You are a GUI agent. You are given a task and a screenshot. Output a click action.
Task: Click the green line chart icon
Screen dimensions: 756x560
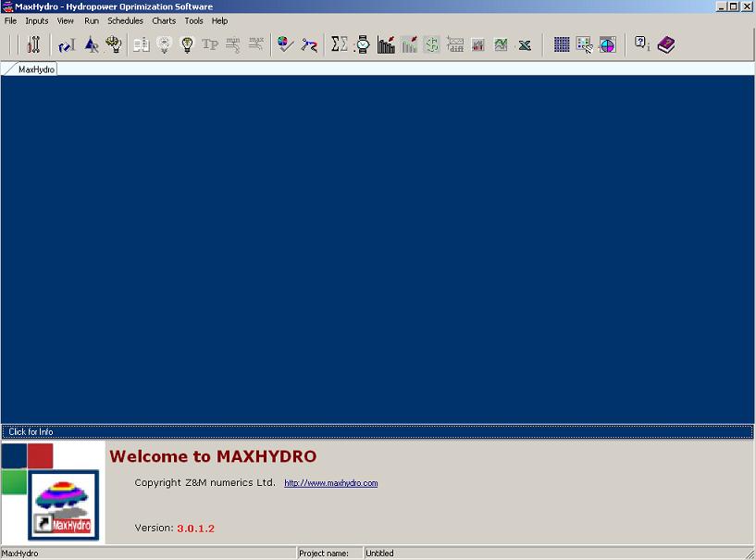501,44
